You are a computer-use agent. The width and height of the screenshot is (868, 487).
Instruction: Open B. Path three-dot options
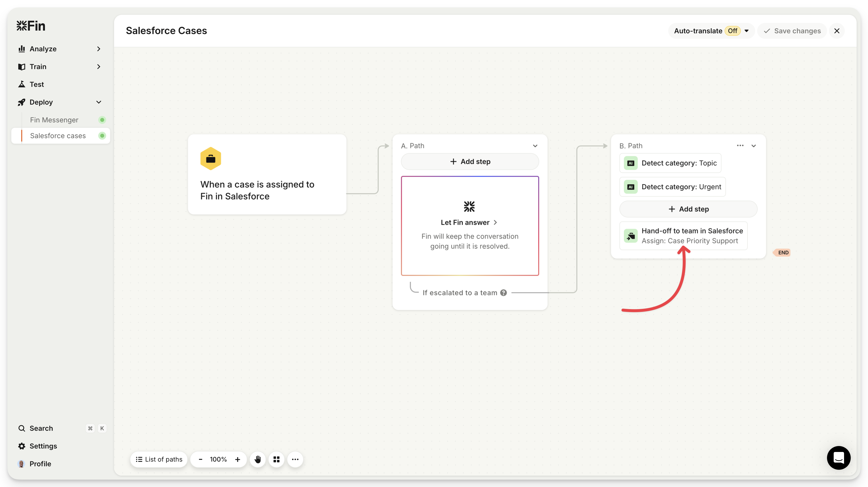(x=740, y=146)
